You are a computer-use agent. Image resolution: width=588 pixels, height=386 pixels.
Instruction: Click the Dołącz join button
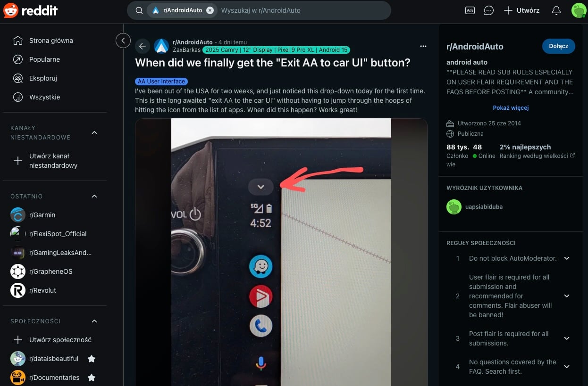point(559,46)
